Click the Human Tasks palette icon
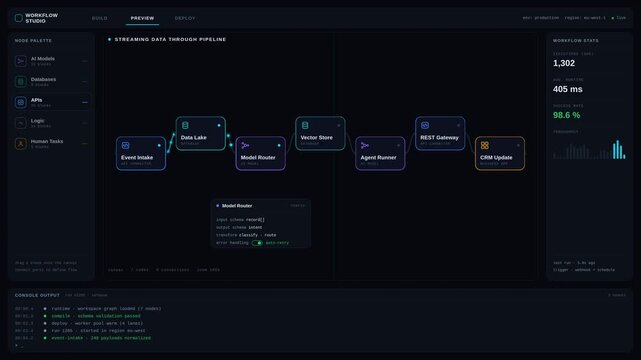The image size is (641, 360). (20, 143)
